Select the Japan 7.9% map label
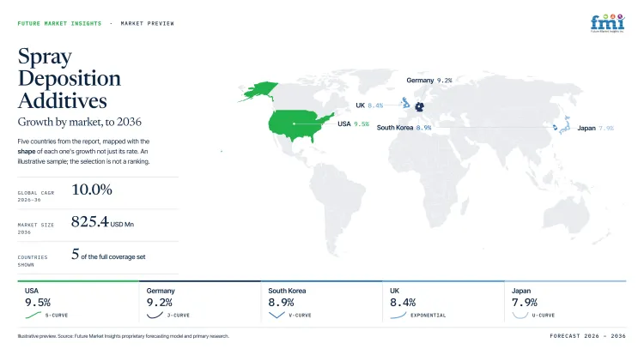 coord(596,128)
